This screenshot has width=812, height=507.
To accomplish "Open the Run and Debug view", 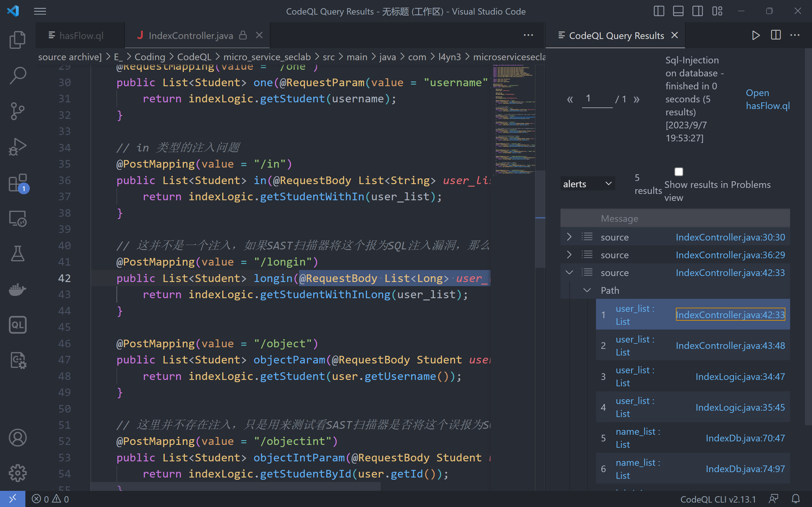I will [17, 146].
